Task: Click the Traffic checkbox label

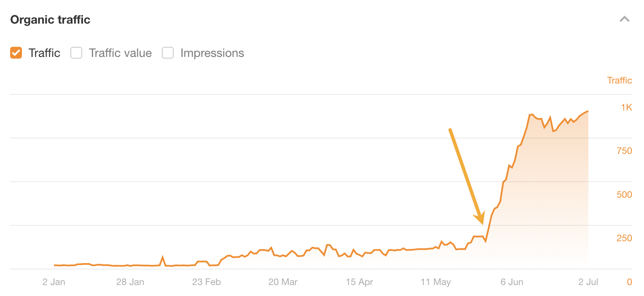Action: click(x=44, y=53)
